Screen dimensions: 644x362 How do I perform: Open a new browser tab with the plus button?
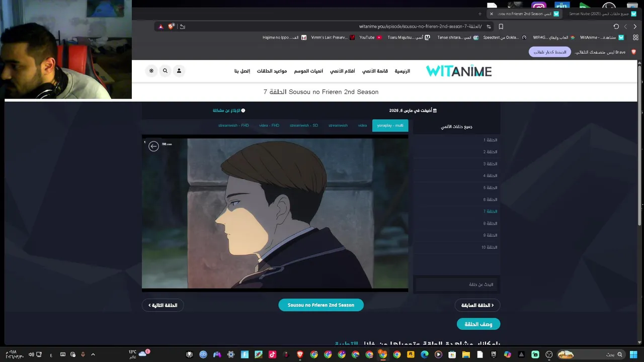pyautogui.click(x=480, y=14)
